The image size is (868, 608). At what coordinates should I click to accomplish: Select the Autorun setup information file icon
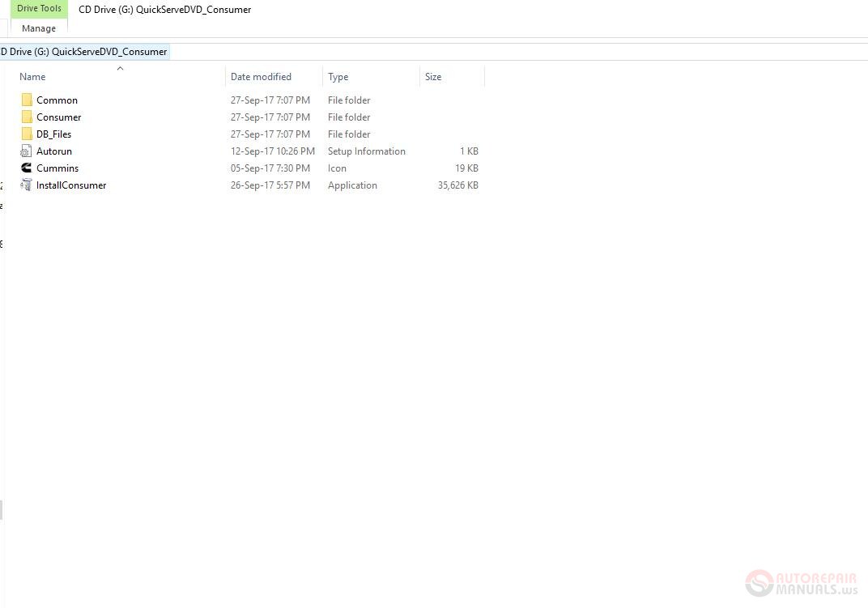pos(26,151)
